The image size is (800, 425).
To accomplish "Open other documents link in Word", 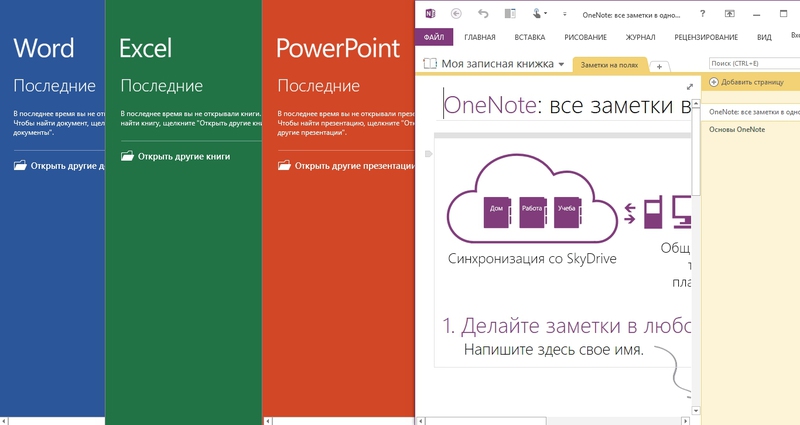I will coord(67,166).
